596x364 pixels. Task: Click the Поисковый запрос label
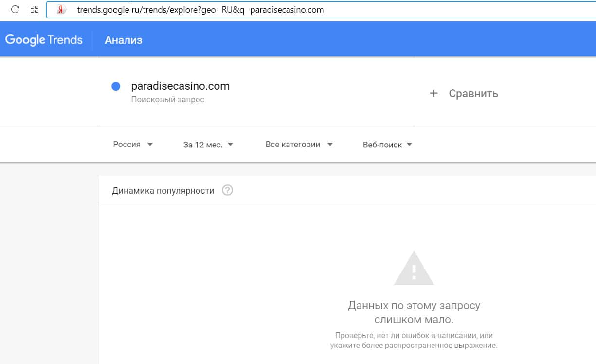[168, 99]
